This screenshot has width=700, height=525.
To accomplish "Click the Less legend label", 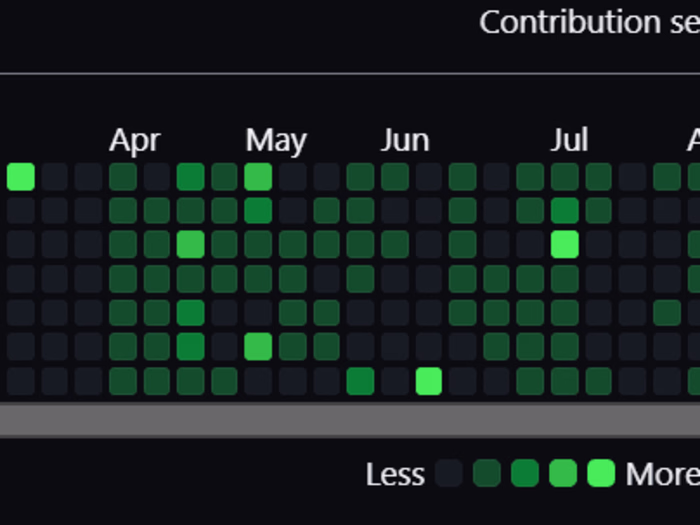I will [395, 474].
